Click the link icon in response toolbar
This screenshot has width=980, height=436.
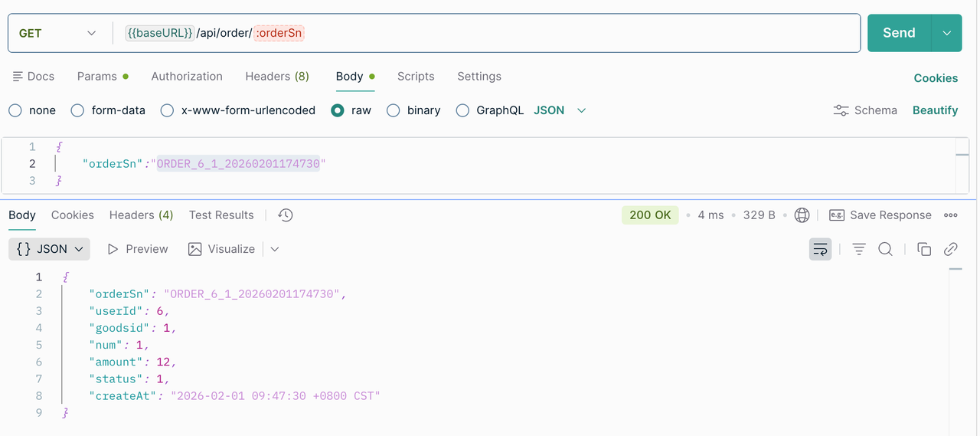pyautogui.click(x=951, y=249)
